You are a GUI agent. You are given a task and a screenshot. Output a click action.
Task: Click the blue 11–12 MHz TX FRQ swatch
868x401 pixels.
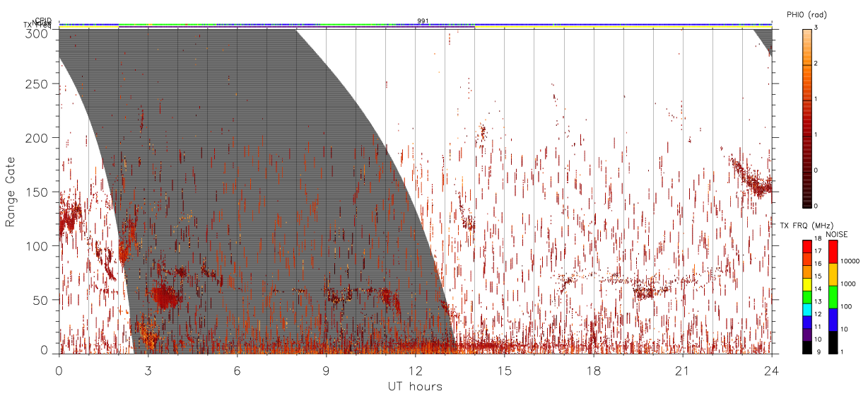click(x=807, y=322)
